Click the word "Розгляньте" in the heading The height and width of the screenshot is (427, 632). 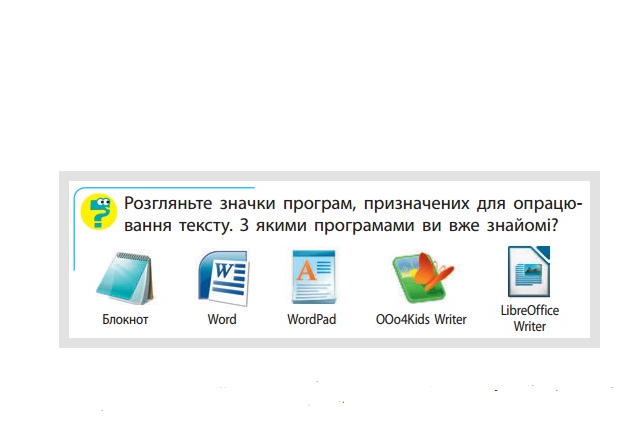tap(170, 203)
